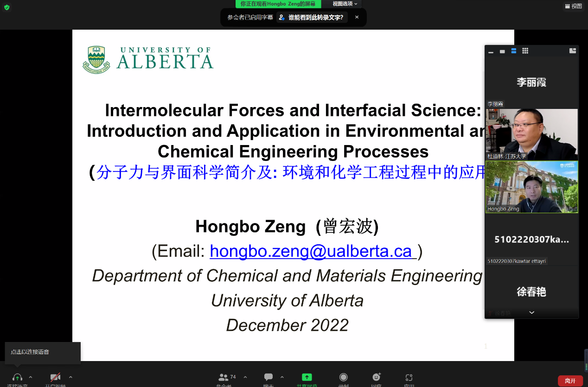Viewport: 588px width, 387px height.
Task: Expand audio options arrow beside headphone
Action: (31, 377)
